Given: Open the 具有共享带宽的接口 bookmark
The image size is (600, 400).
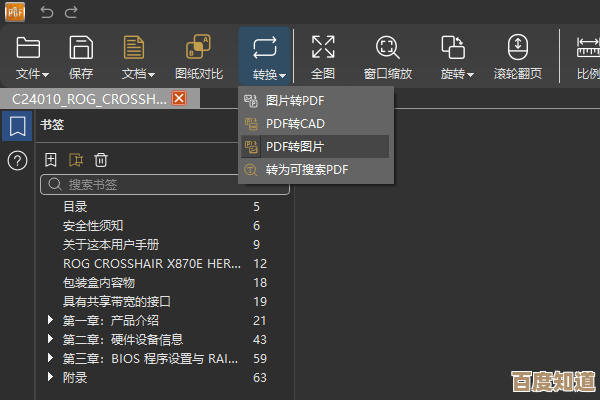Looking at the screenshot, I should 117,302.
